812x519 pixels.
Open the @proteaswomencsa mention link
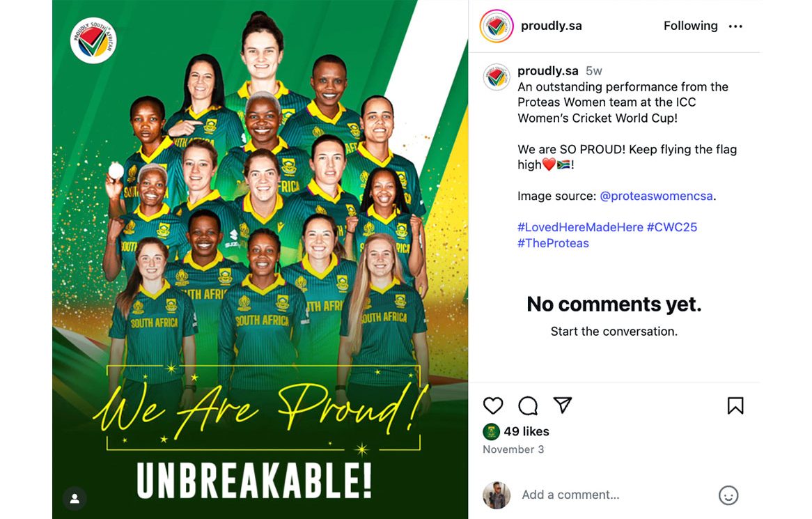pos(656,196)
